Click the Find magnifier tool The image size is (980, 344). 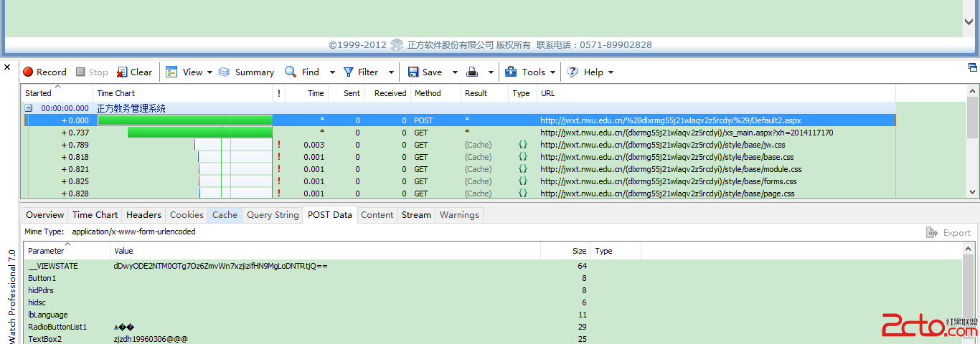click(302, 72)
